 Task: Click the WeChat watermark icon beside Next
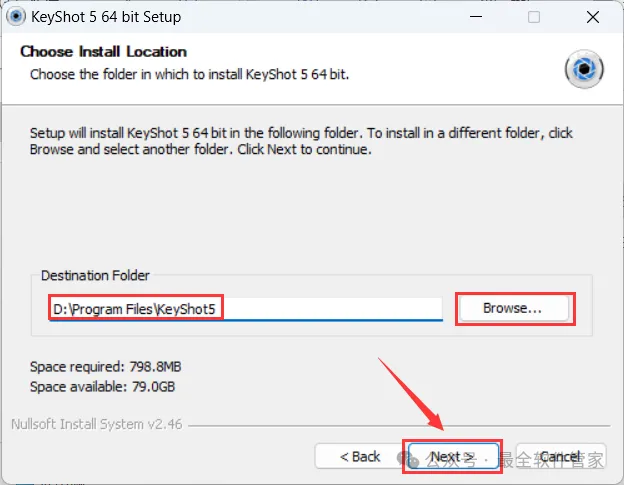408,460
